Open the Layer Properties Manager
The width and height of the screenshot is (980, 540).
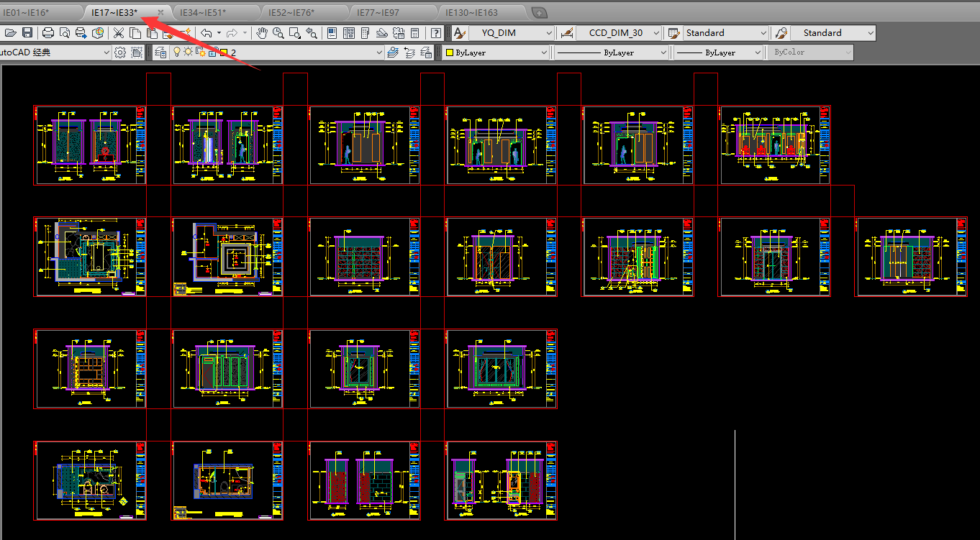click(x=160, y=52)
